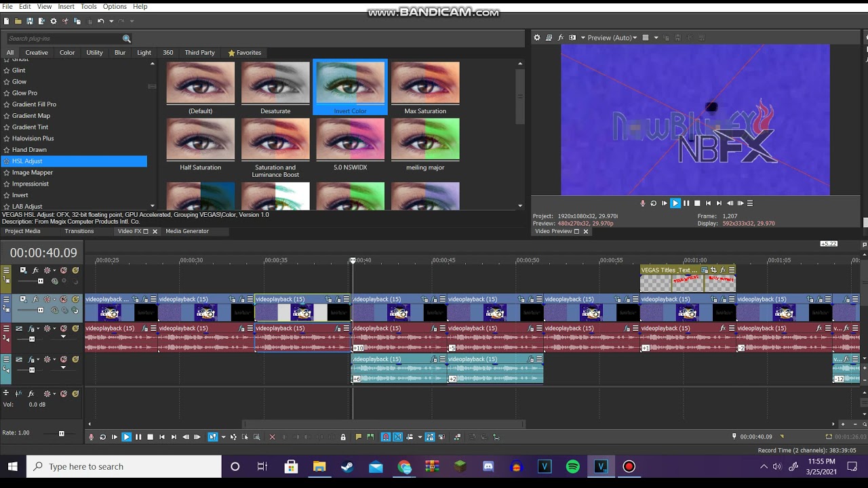Switch to the Project Media tab
This screenshot has width=868, height=488.
coord(23,231)
